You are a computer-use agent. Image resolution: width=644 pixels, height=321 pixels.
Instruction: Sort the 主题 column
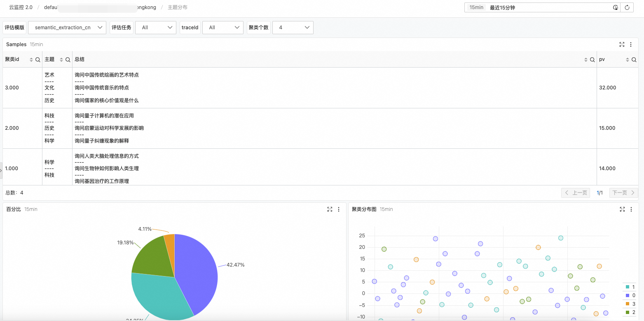pos(61,60)
